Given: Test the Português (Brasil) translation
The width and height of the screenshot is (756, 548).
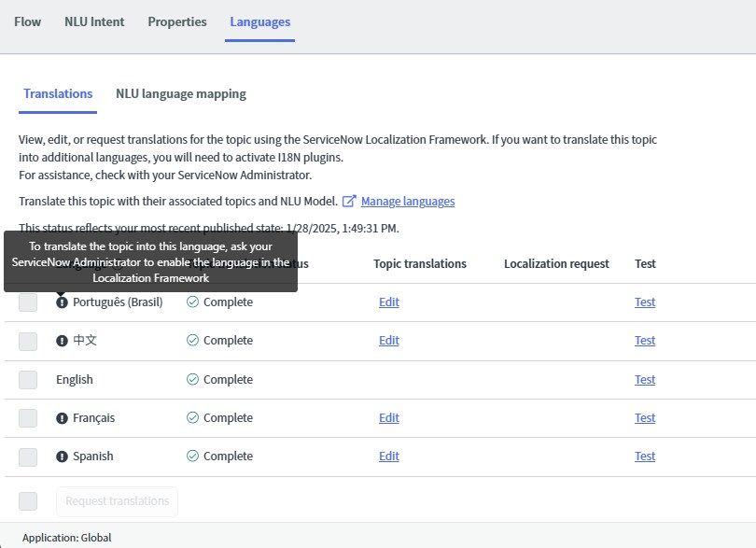Looking at the screenshot, I should [x=645, y=302].
